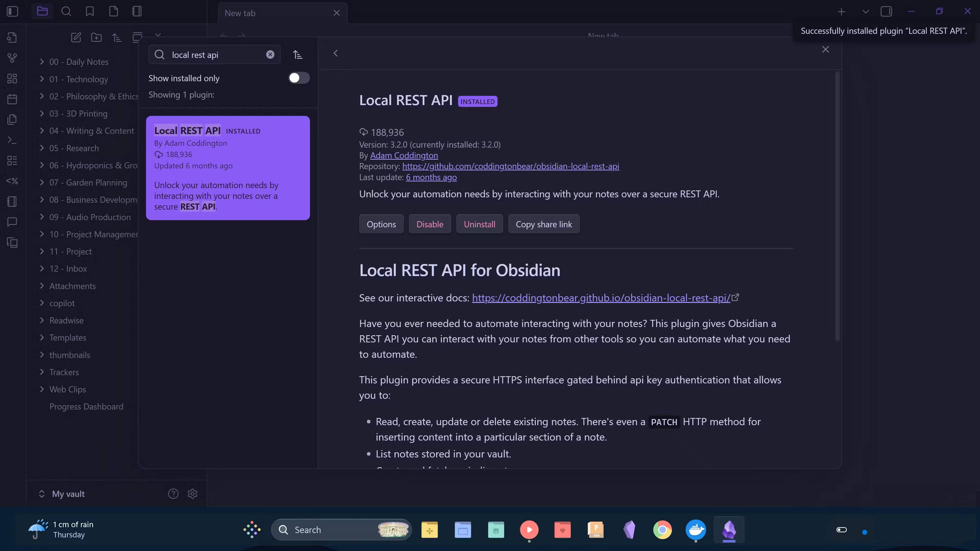Open vault settings gear
Screen dimensions: 980x551
(x=192, y=494)
